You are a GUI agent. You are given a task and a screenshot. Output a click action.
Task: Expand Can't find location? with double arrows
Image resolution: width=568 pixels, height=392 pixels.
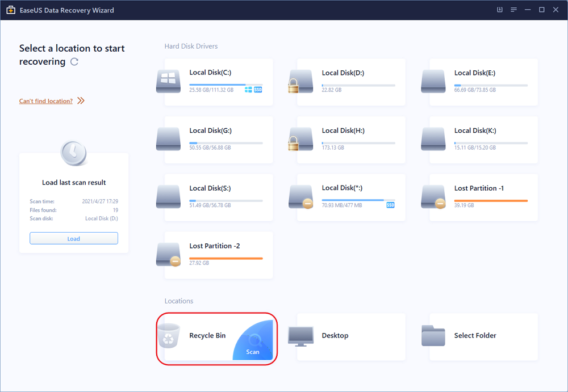coord(81,100)
